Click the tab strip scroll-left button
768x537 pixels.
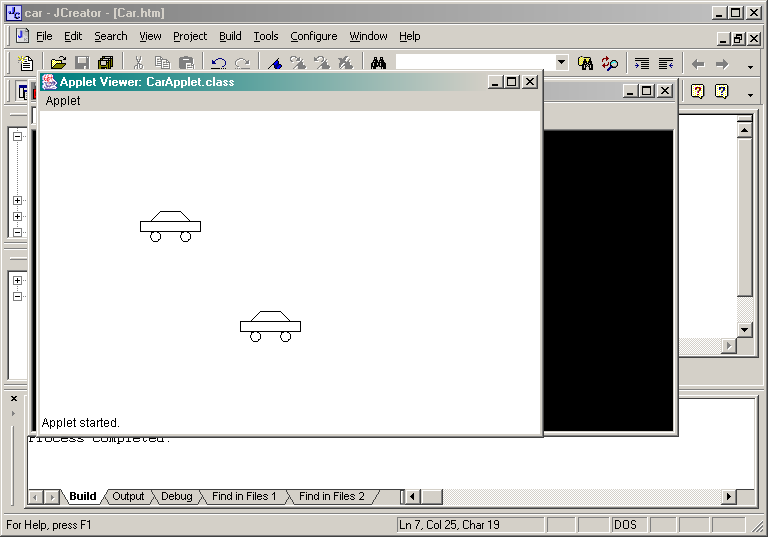35,497
